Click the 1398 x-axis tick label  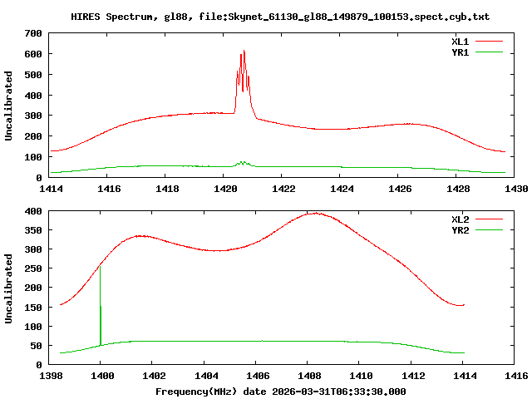coord(51,376)
